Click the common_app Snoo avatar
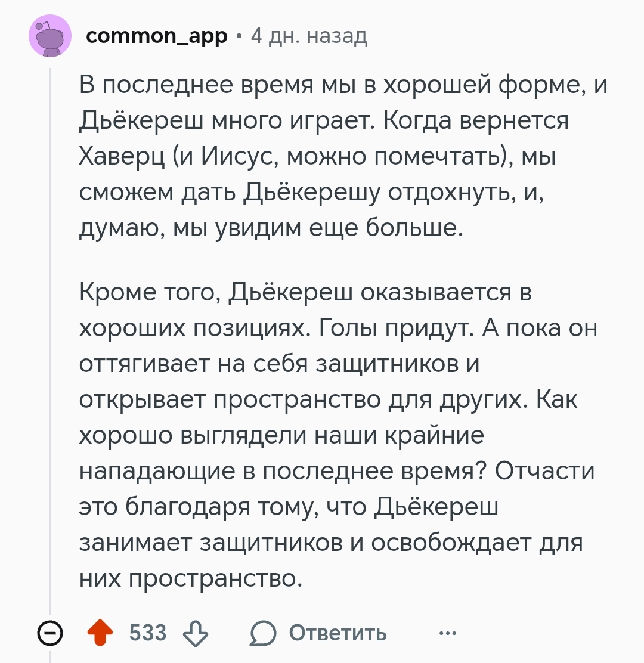This screenshot has height=663, width=644. (49, 37)
